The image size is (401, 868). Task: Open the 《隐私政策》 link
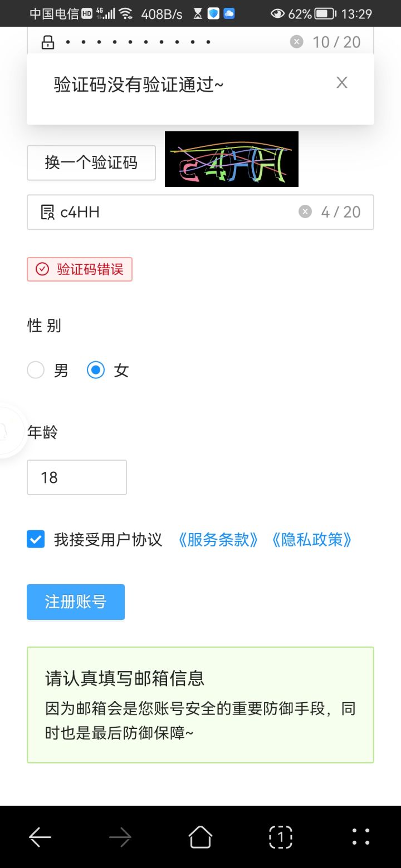coord(311,540)
